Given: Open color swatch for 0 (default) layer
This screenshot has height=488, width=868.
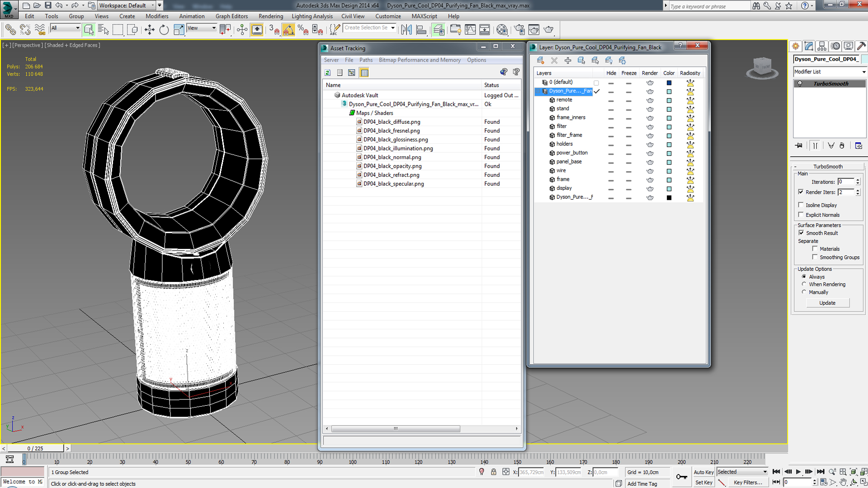Looking at the screenshot, I should click(x=669, y=83).
